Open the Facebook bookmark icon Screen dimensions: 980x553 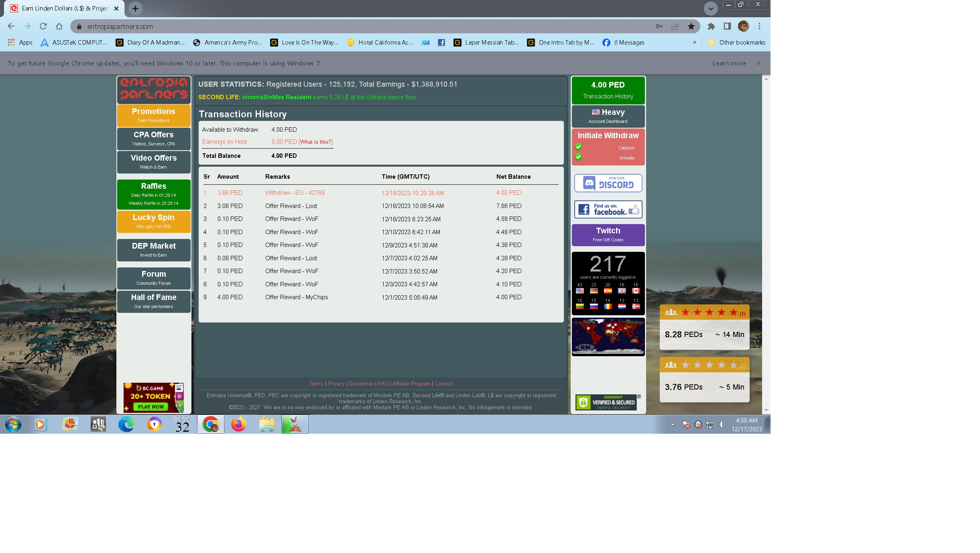point(441,42)
